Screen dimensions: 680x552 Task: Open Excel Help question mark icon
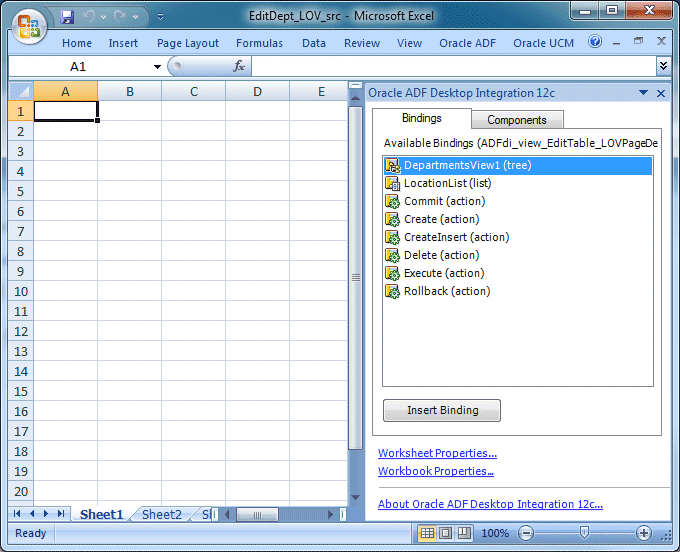(x=595, y=42)
